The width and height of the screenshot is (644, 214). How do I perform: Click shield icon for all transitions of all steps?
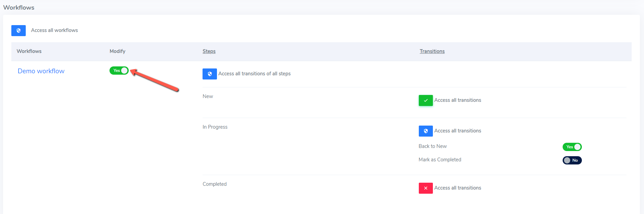point(210,74)
